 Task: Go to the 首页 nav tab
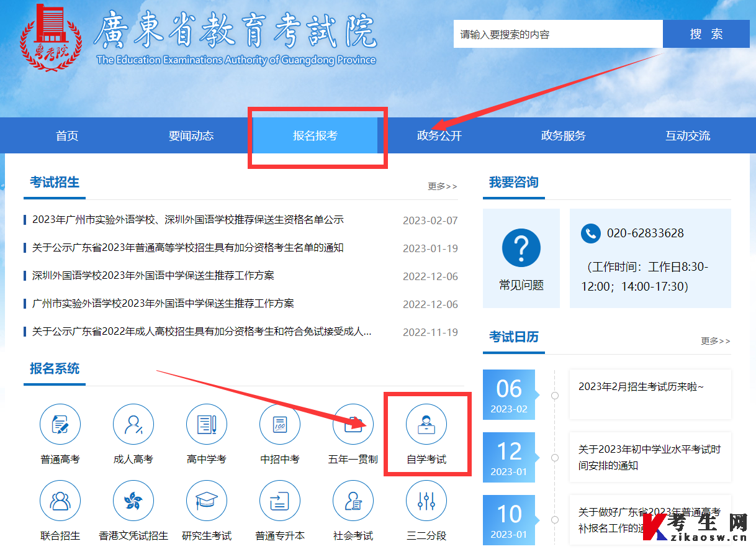pyautogui.click(x=67, y=135)
